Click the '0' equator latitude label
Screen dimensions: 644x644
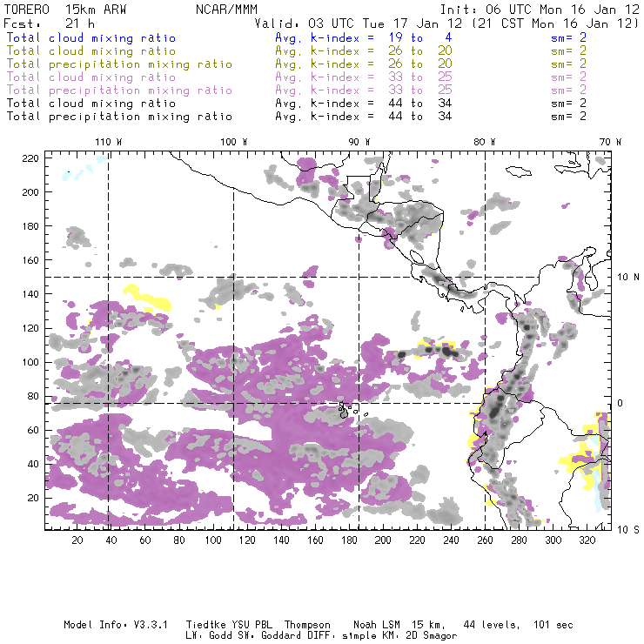pyautogui.click(x=621, y=403)
